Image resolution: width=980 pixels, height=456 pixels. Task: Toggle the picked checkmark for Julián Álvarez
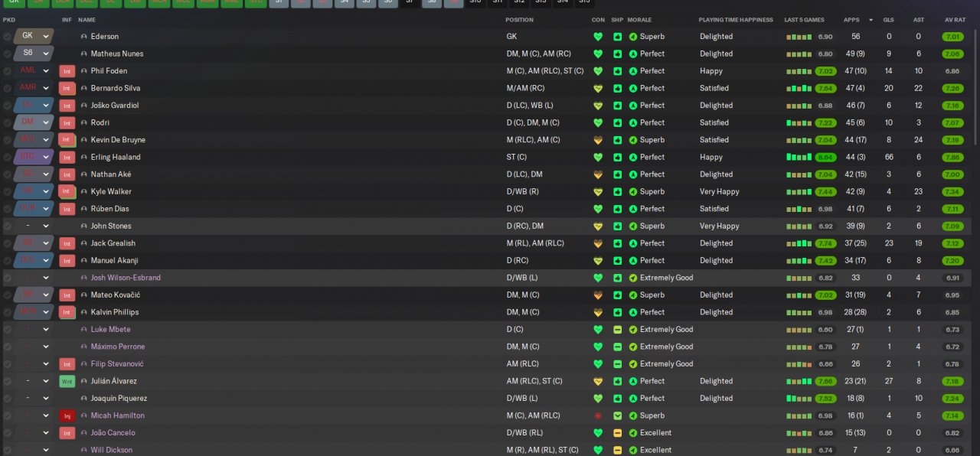[7, 381]
